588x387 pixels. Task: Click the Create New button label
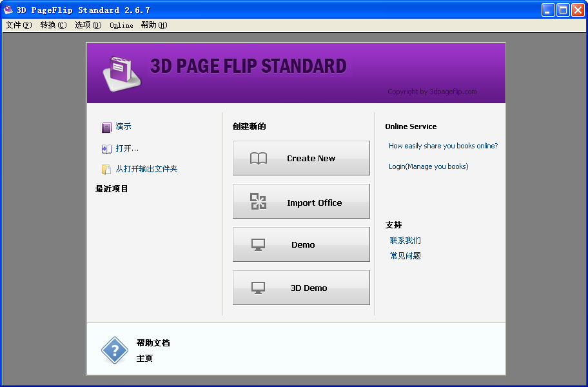click(311, 158)
